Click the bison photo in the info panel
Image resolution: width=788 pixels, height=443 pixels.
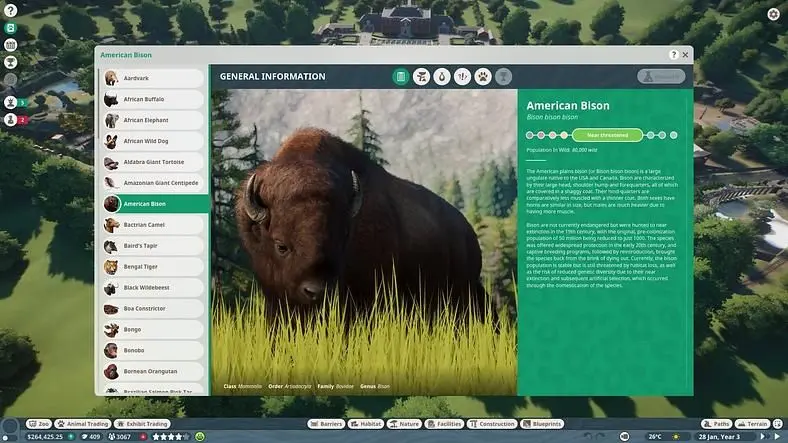(364, 242)
